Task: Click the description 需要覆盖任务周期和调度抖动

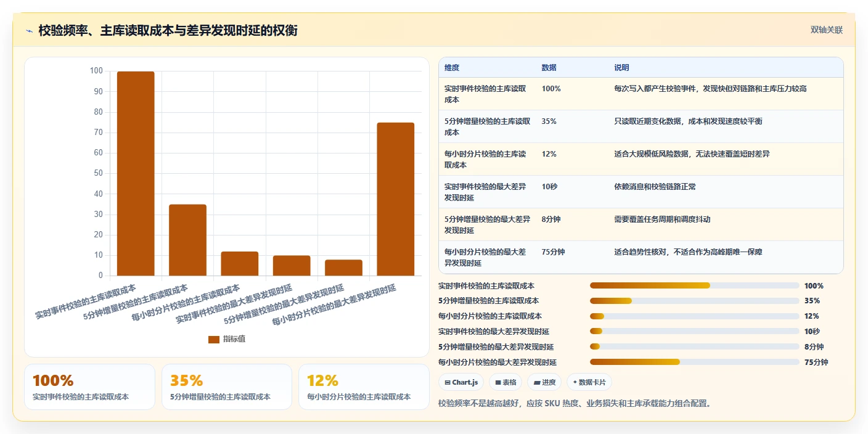Action: tap(662, 219)
